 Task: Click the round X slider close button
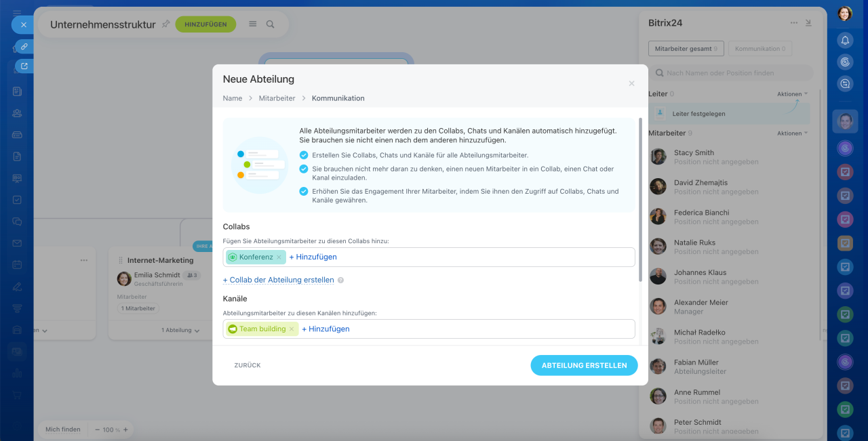[23, 24]
